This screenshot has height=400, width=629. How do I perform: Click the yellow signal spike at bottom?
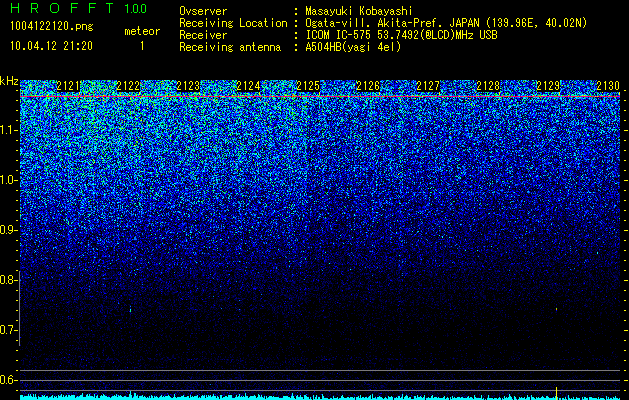[x=556, y=392]
